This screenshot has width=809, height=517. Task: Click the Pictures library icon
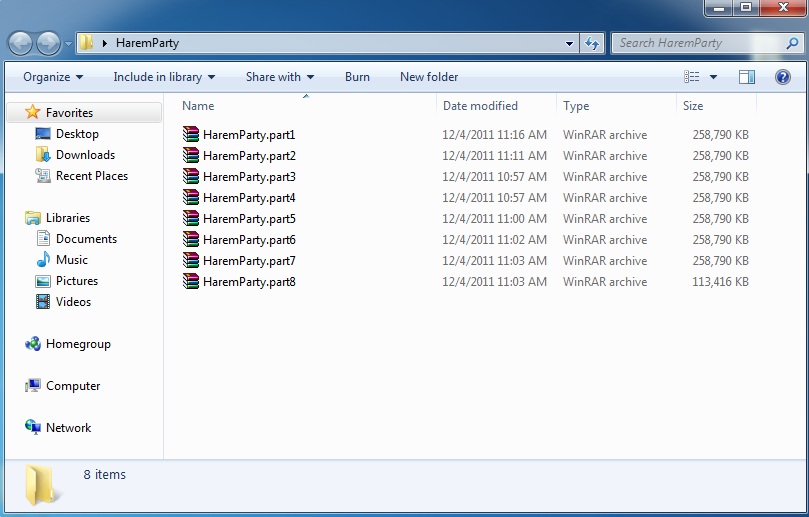tap(43, 281)
